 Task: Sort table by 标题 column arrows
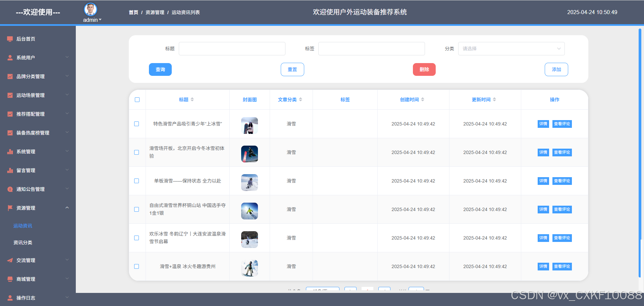(192, 100)
